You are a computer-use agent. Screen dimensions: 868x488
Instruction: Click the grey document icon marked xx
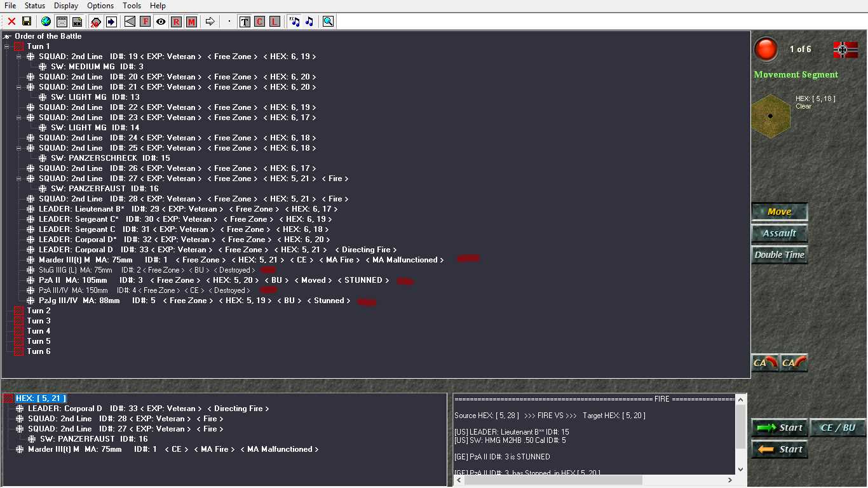coord(77,22)
